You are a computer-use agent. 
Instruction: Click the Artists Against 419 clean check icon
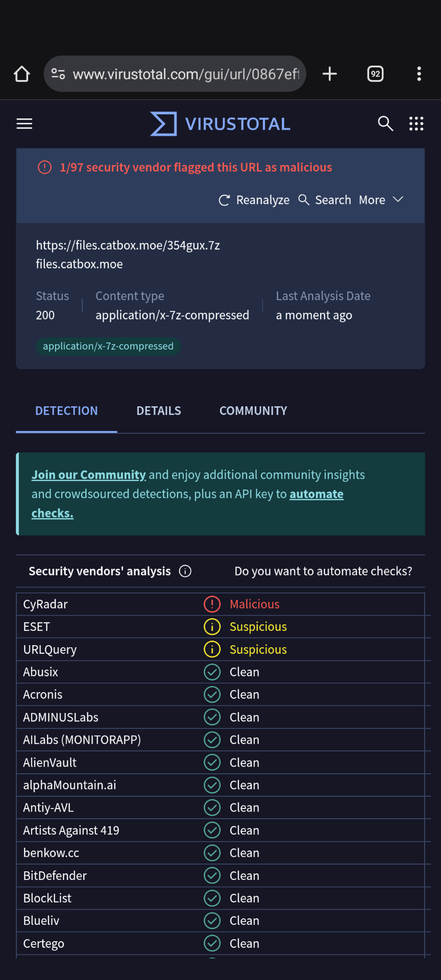pos(212,830)
